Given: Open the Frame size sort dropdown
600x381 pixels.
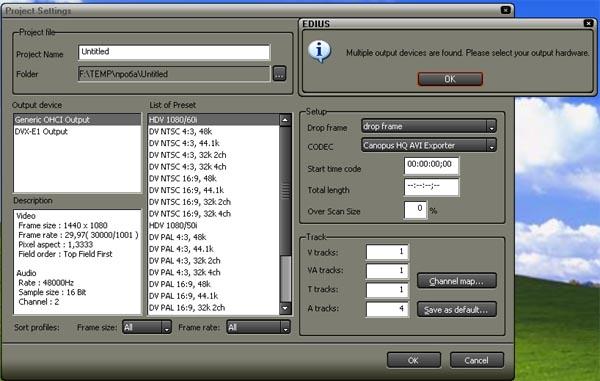Looking at the screenshot, I should point(147,327).
